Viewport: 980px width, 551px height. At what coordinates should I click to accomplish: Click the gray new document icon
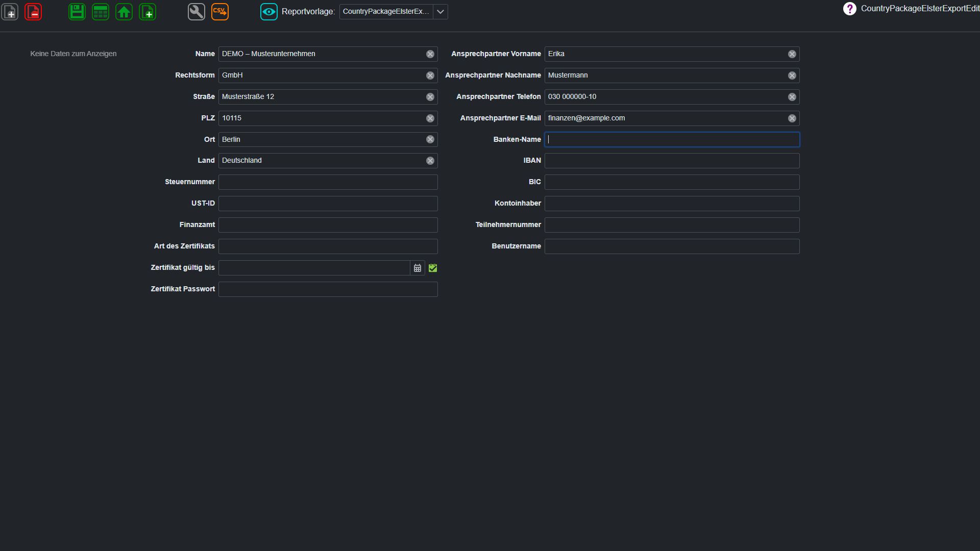pos(10,12)
